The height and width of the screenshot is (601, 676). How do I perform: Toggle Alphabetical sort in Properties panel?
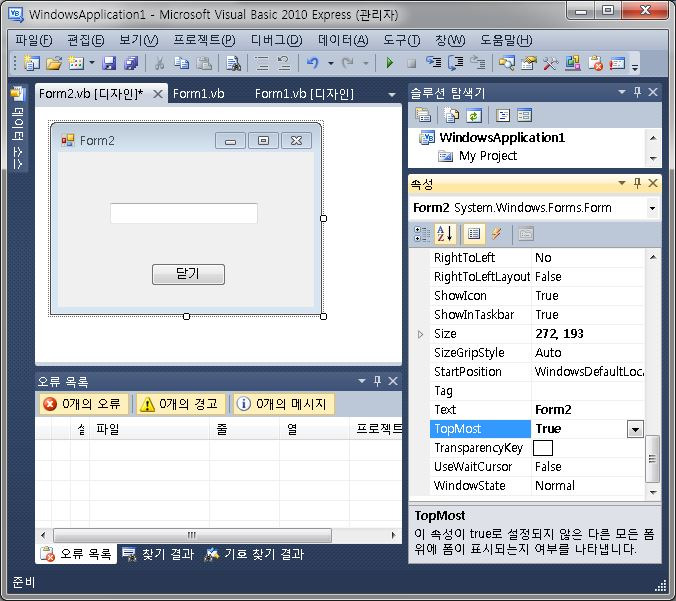coord(444,234)
